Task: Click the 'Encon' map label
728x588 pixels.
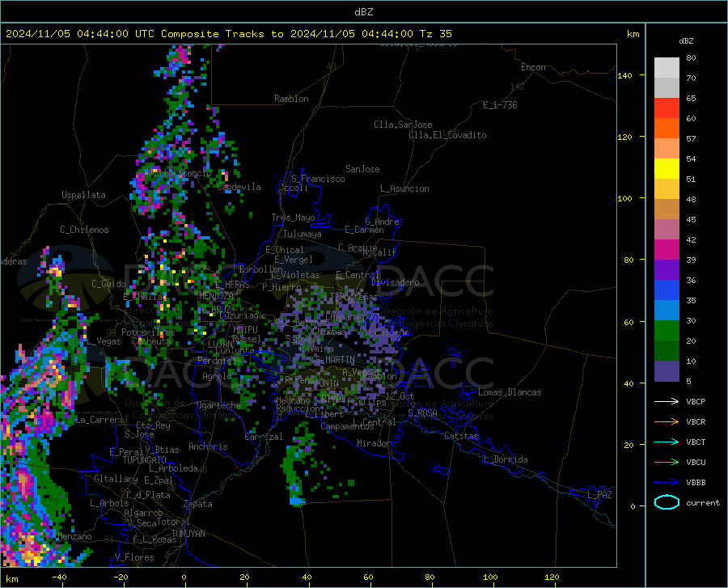Action: (x=533, y=67)
